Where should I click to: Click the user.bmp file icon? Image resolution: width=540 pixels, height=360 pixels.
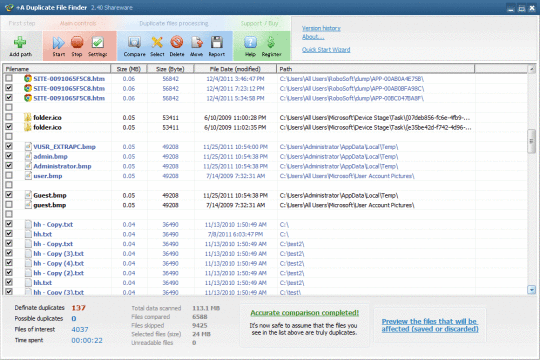pyautogui.click(x=28, y=176)
